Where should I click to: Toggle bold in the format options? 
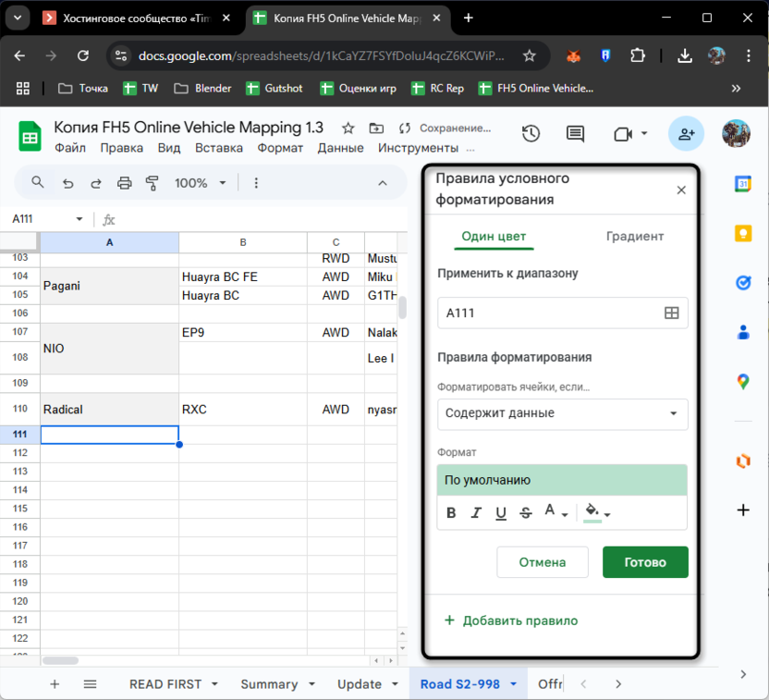tap(451, 513)
